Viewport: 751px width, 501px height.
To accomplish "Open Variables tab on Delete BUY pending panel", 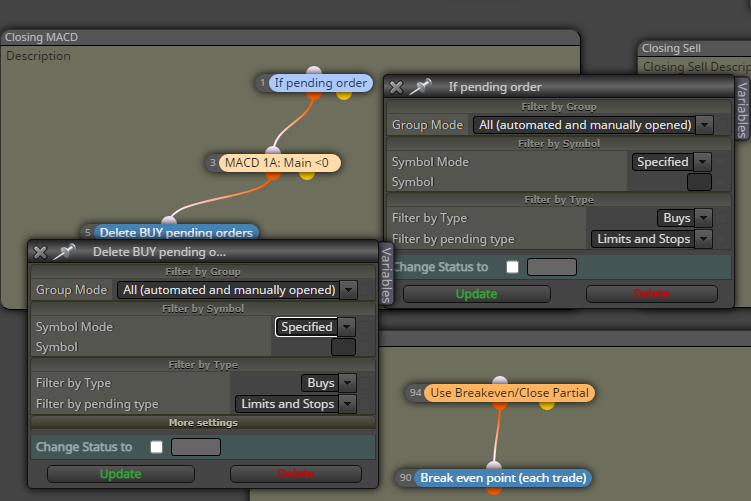I will (x=386, y=274).
